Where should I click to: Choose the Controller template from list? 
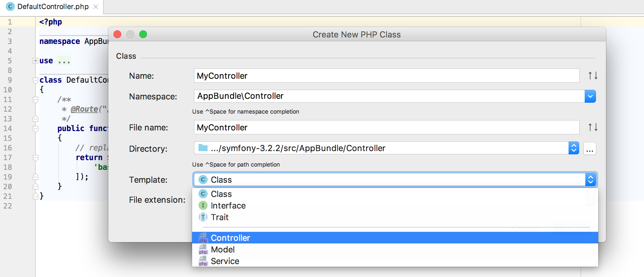point(230,238)
